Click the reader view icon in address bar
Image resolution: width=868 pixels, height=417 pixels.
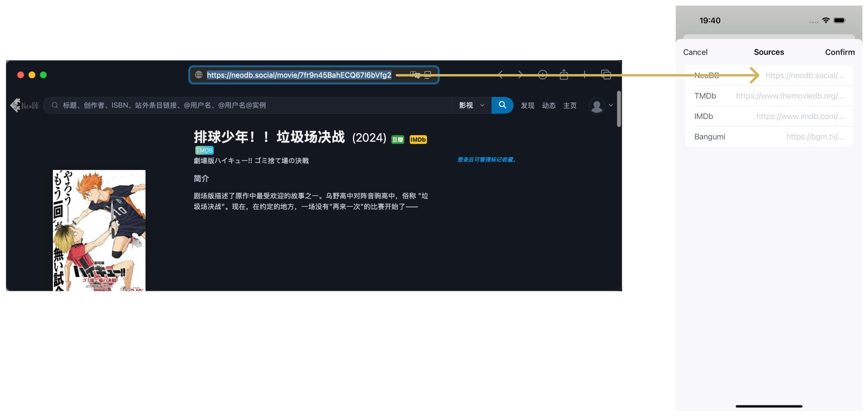(x=428, y=75)
